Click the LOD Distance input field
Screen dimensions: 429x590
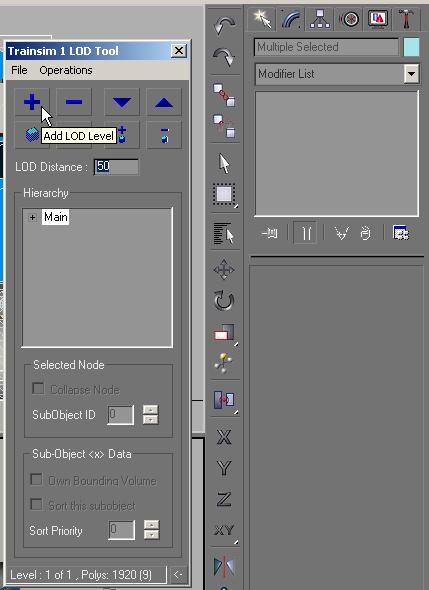(116, 167)
